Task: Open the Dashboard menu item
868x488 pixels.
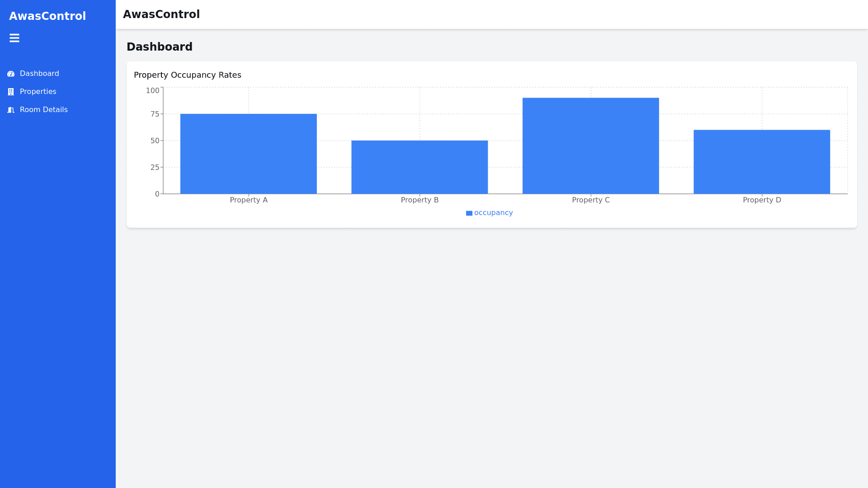Action: pos(39,74)
